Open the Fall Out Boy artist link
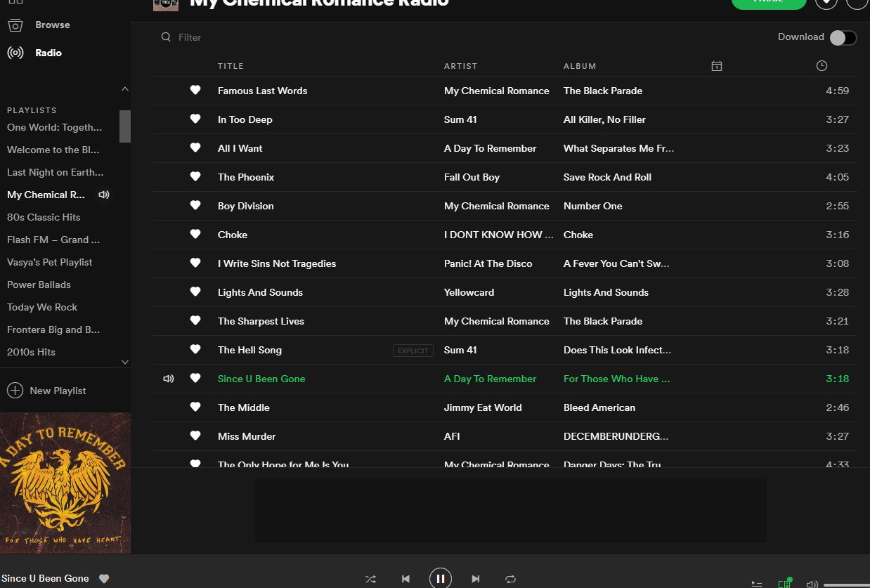Screen dimensions: 870x588 point(472,177)
